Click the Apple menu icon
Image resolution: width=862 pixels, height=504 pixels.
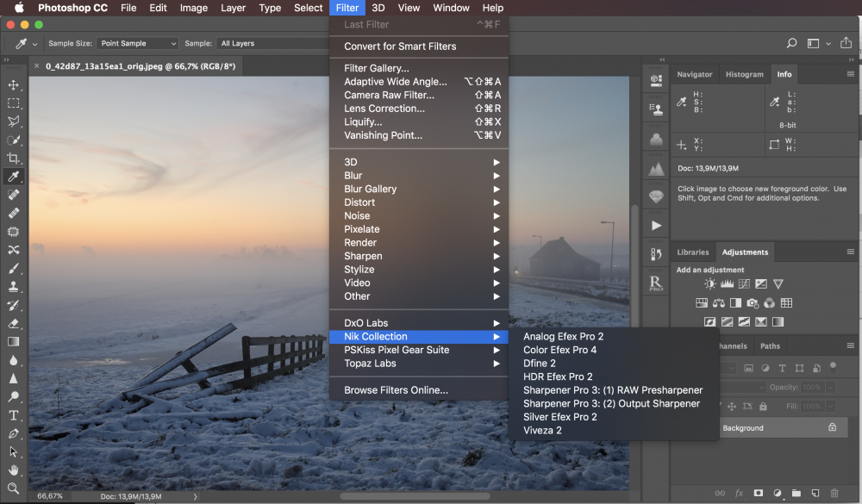pos(19,8)
